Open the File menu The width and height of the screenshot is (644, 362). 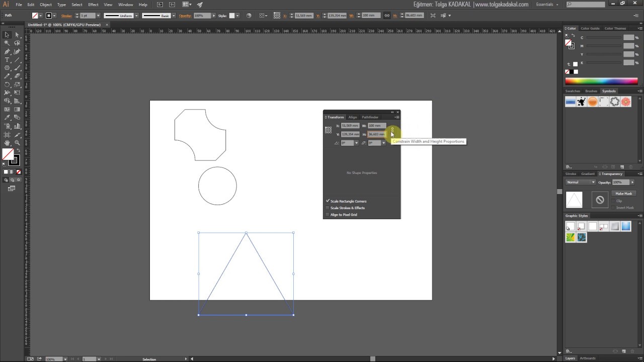[x=19, y=5]
